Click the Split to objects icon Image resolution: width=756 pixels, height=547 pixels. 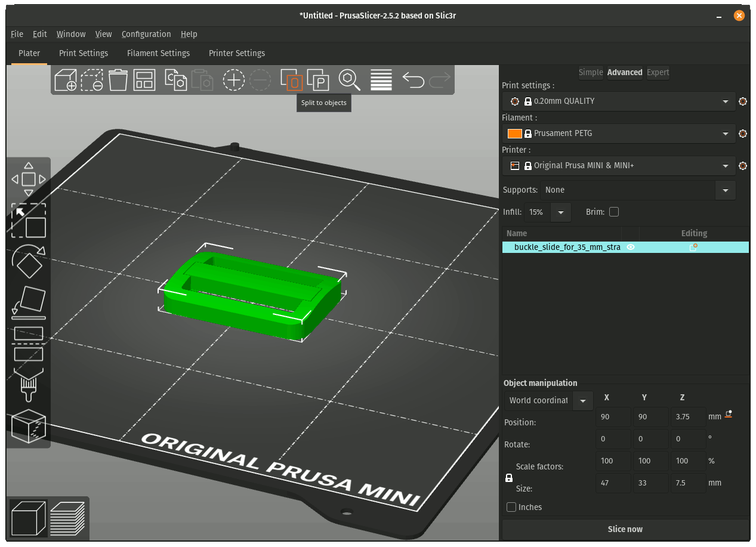point(292,80)
